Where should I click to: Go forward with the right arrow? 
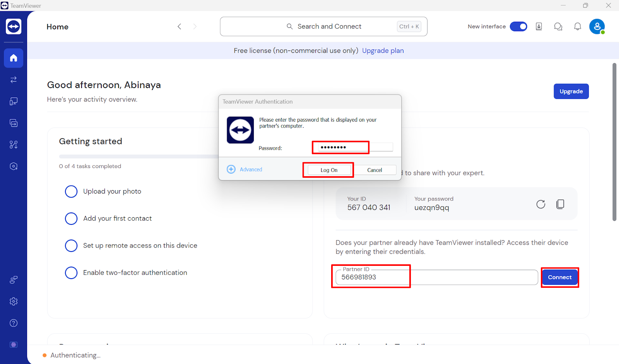pyautogui.click(x=195, y=27)
